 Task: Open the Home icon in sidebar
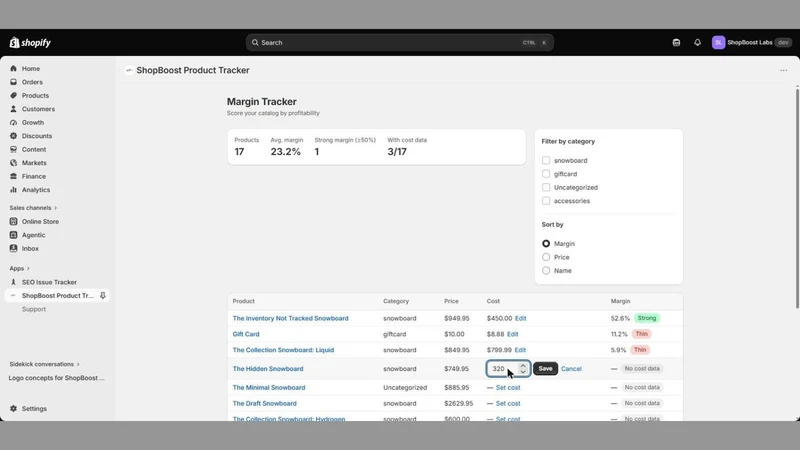tap(13, 68)
